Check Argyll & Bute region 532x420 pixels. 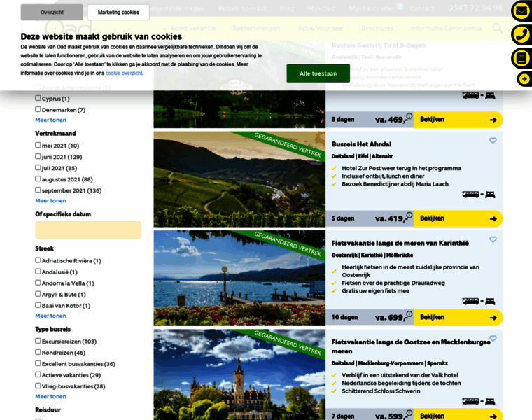click(x=38, y=294)
